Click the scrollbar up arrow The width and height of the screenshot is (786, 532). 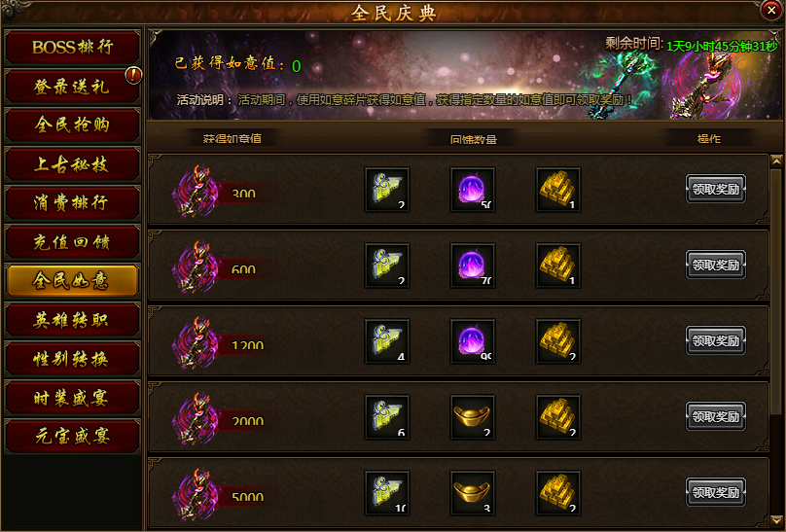(776, 160)
